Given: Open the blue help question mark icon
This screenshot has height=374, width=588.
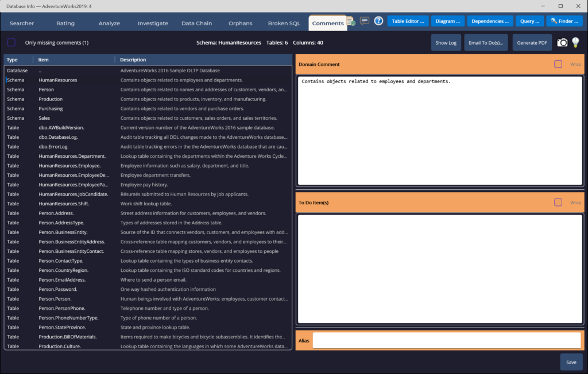Looking at the screenshot, I should tap(378, 21).
